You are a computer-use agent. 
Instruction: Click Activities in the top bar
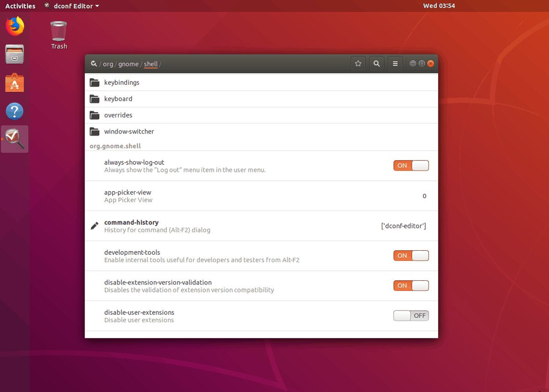[20, 6]
